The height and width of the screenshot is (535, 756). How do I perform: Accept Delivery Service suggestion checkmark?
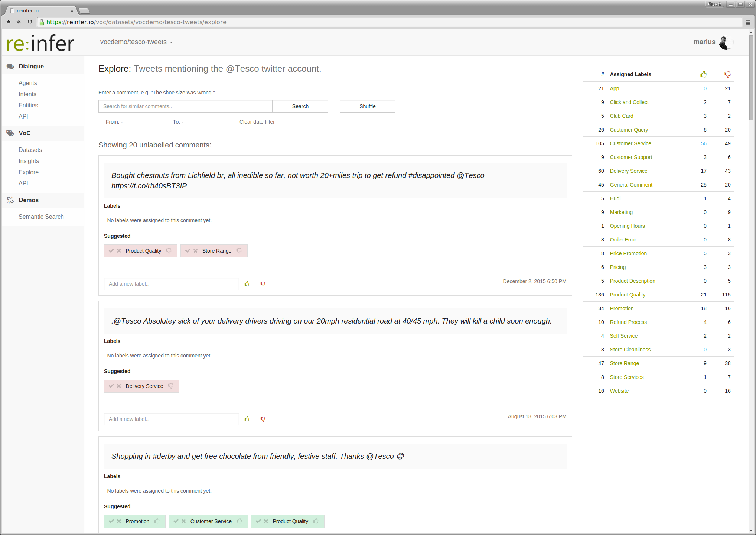[x=111, y=386]
